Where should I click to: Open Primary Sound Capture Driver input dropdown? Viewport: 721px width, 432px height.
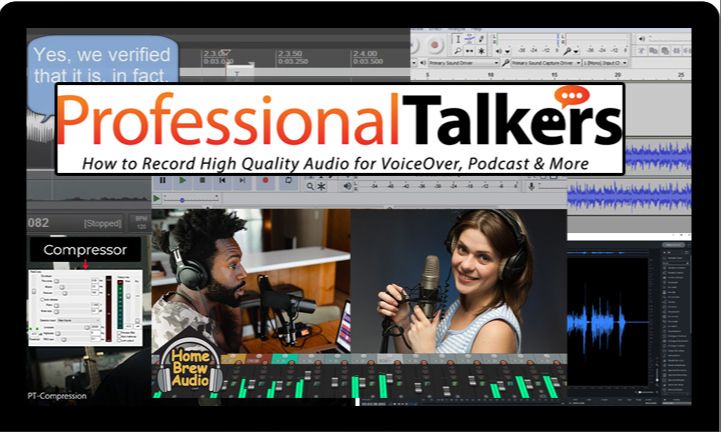point(545,63)
